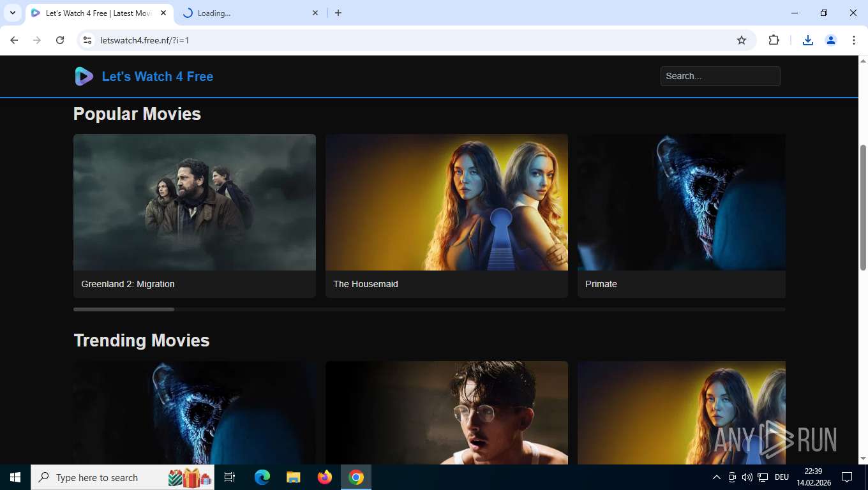Screen dimensions: 868x490
Task: Click the meet now tray icon
Action: tap(732, 477)
